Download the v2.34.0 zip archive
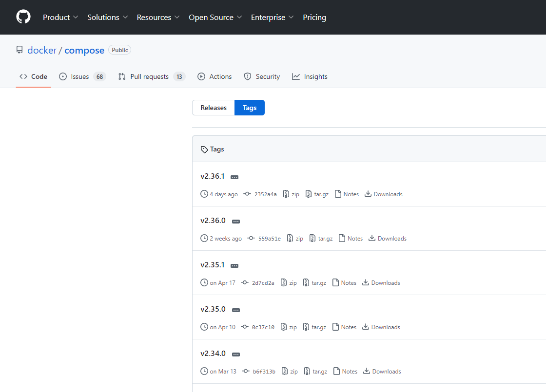The image size is (546, 392). coord(290,371)
